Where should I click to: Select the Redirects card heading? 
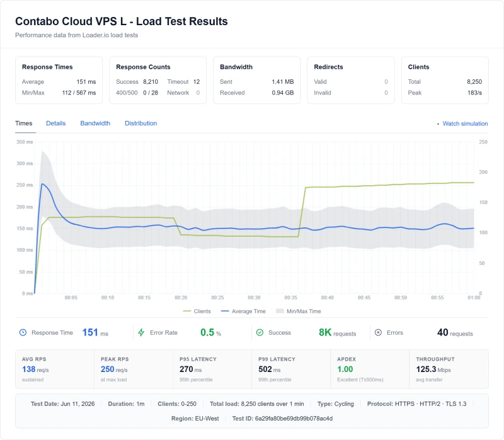pos(328,67)
